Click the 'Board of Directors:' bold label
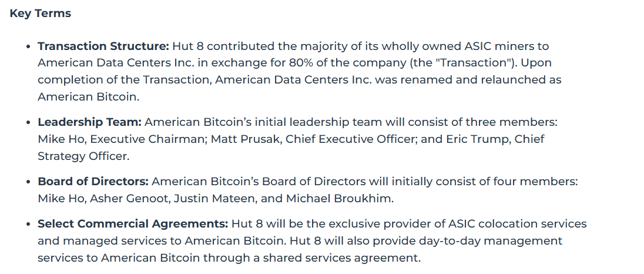 click(93, 181)
